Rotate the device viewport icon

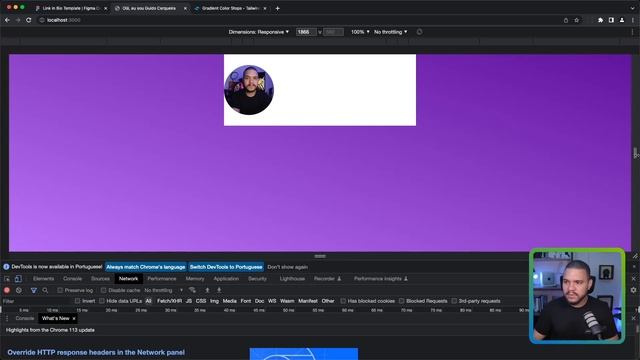point(419,32)
